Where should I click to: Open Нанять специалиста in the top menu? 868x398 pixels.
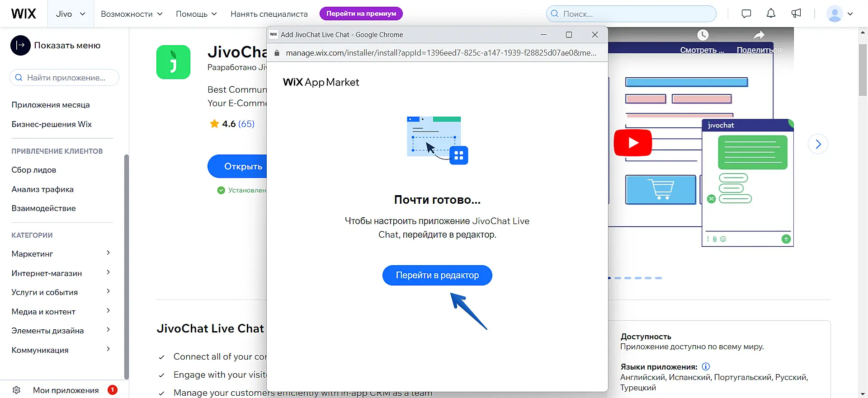tap(269, 14)
